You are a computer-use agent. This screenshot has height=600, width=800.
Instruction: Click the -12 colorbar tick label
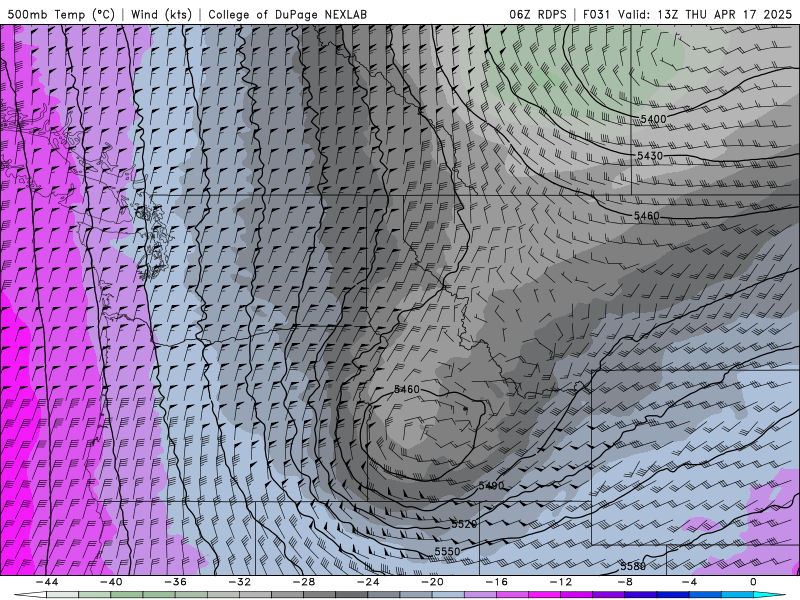point(561,582)
